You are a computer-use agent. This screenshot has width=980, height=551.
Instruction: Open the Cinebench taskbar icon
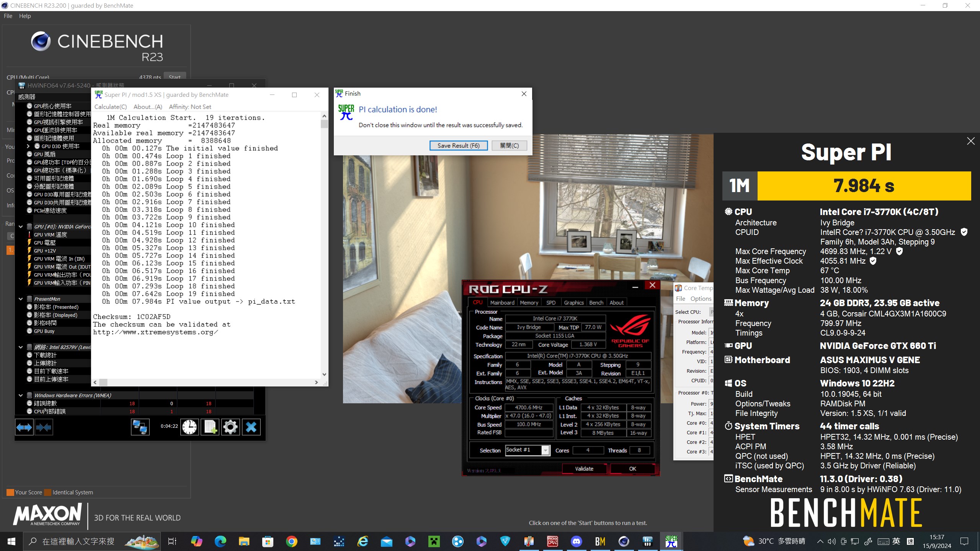tap(624, 541)
